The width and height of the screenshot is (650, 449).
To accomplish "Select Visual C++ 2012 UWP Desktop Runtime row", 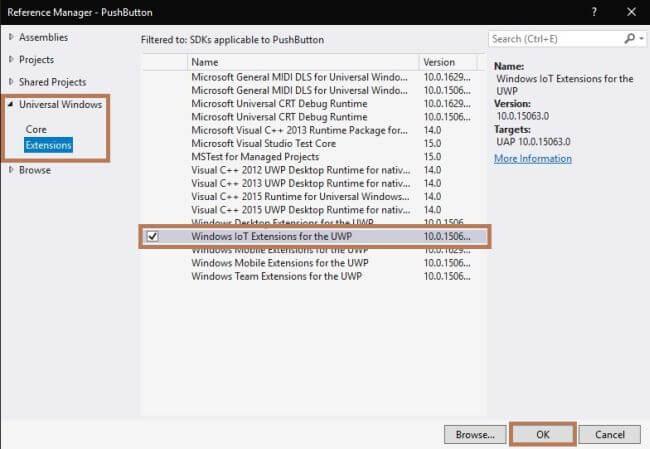I will pyautogui.click(x=313, y=170).
